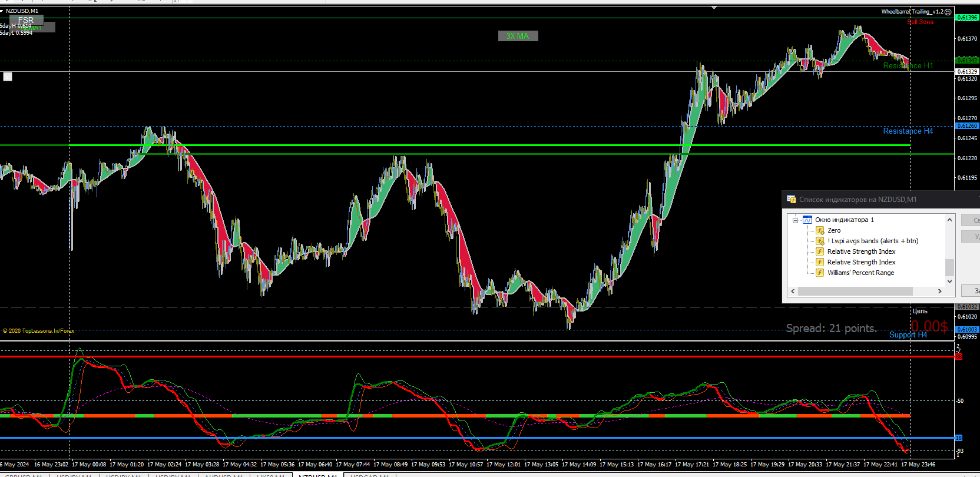Viewport: 980px width, 477px height.
Task: Switch to the USDCAD,M1 chart tab
Action: (x=370, y=475)
